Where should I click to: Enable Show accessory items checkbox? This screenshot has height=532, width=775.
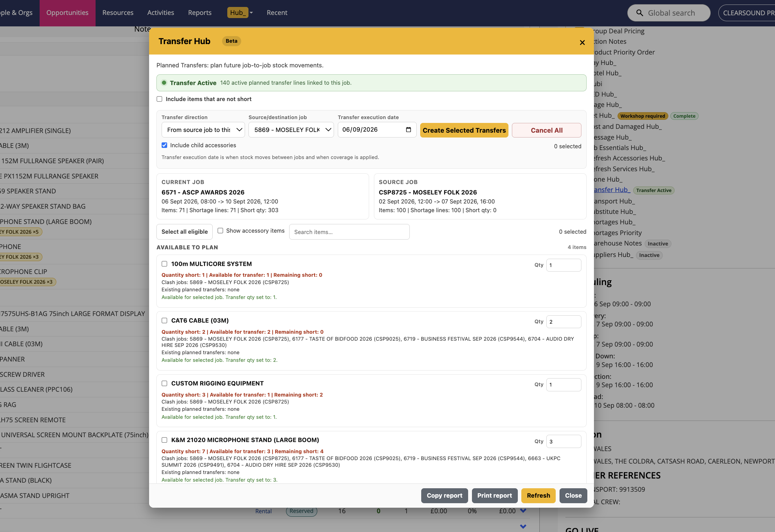pos(220,231)
